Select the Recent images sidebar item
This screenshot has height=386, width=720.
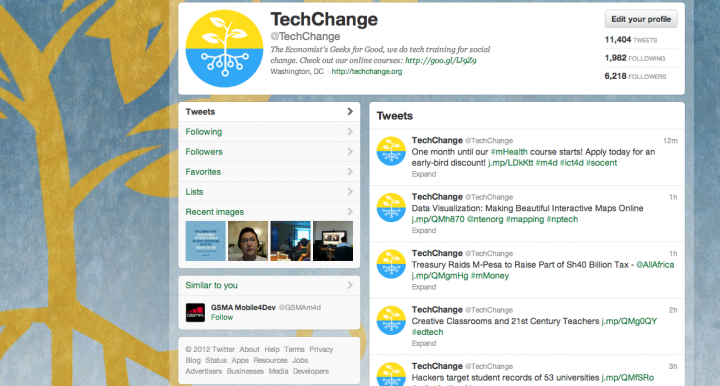269,212
